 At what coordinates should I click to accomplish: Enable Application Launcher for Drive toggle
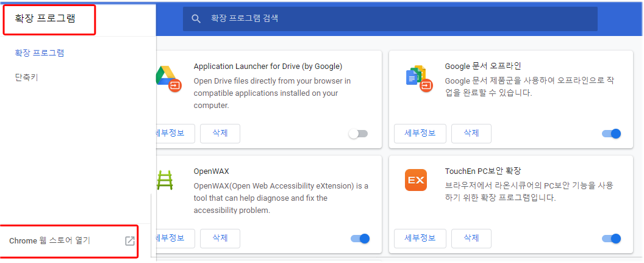tap(358, 134)
